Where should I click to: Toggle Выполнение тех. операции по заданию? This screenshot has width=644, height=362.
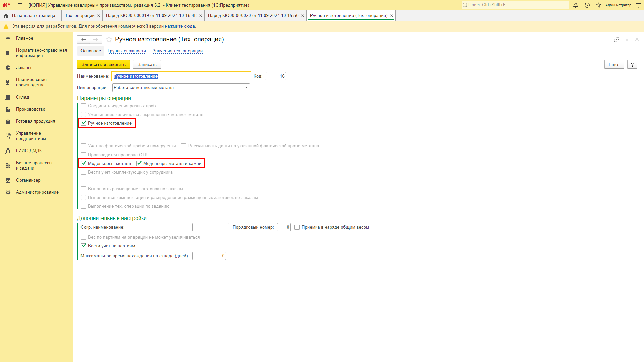[84, 206]
